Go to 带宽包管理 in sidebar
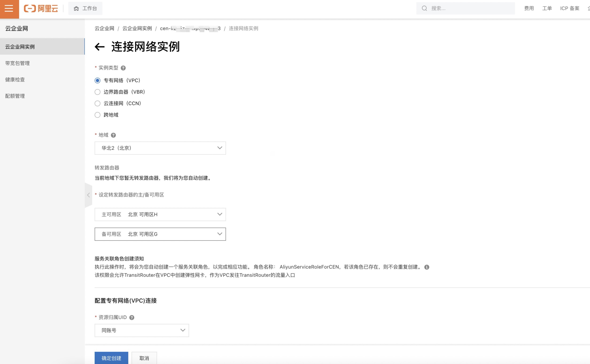 (17, 63)
